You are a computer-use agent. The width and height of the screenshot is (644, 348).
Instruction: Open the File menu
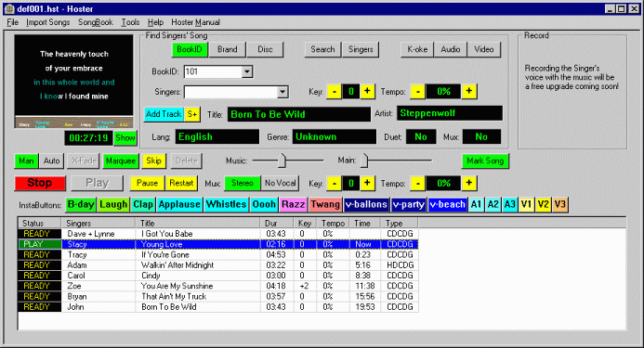click(x=12, y=22)
